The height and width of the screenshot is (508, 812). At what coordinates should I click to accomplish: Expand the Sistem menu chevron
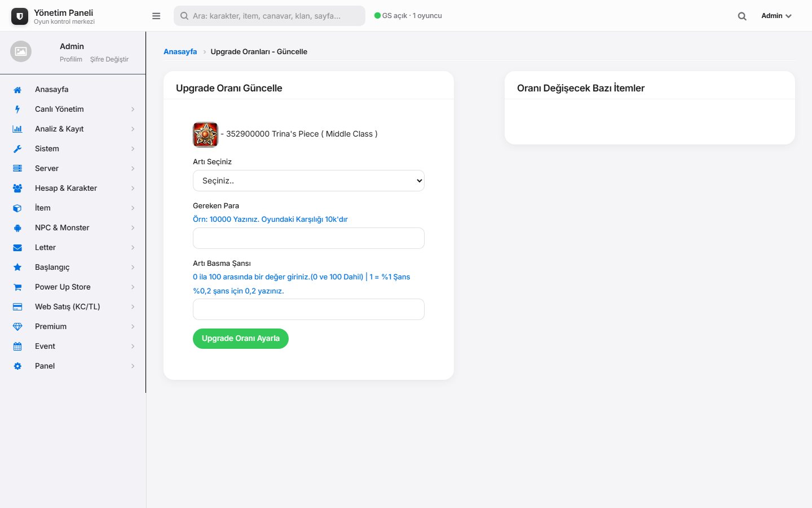coord(133,149)
